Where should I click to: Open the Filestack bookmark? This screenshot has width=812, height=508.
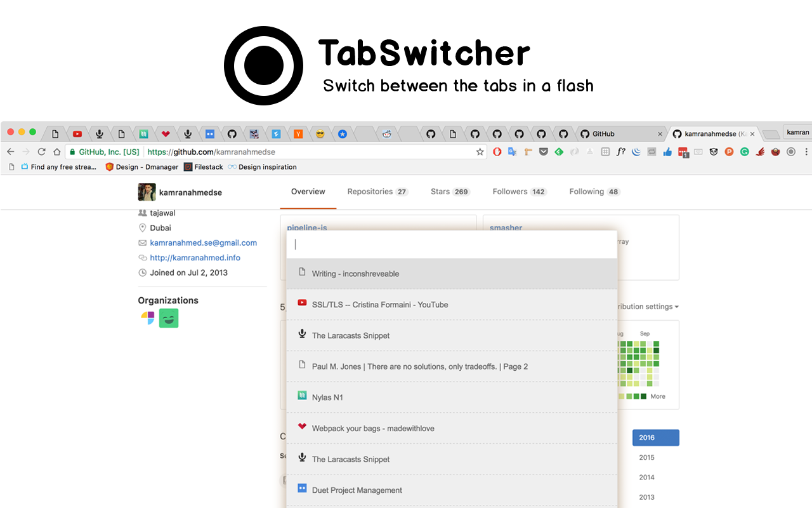pos(204,167)
